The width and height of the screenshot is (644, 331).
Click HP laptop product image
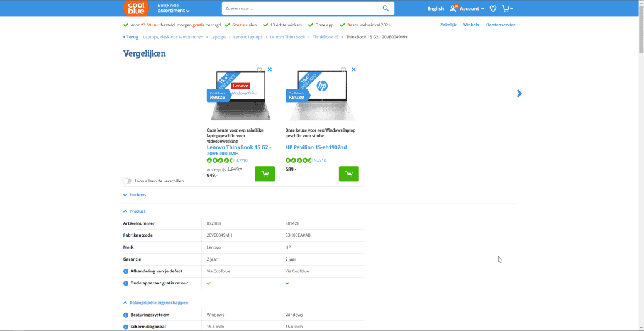[322, 96]
